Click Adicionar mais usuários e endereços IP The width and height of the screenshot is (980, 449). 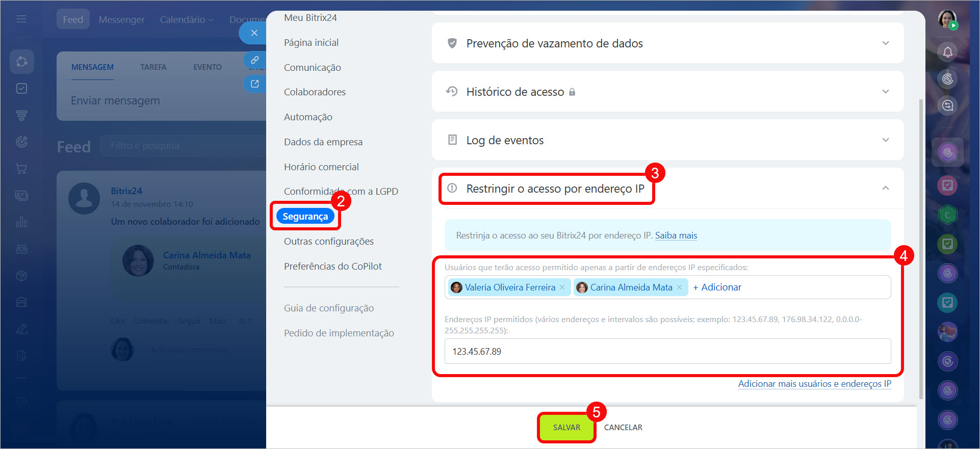point(814,384)
